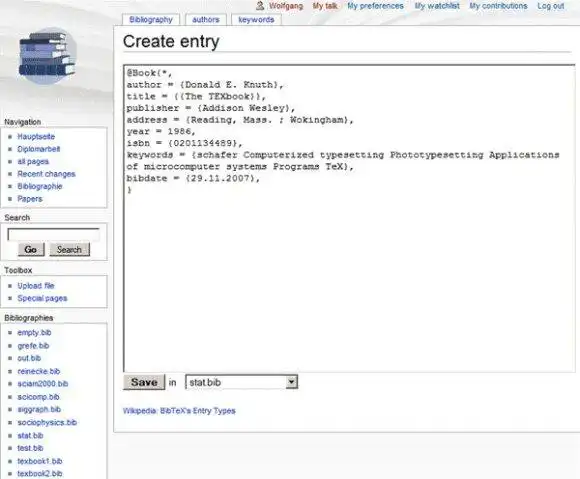The height and width of the screenshot is (479, 580).
Task: Click the @Book{*, first line
Action: pos(149,73)
